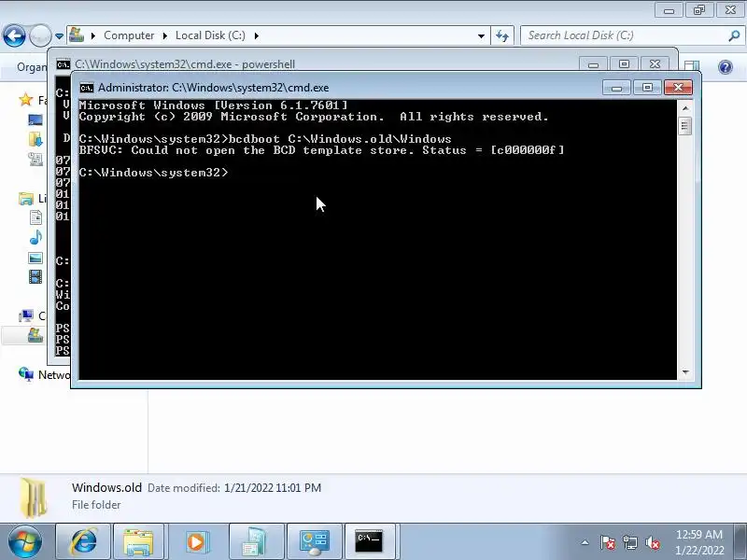Select the Local Disk (C:) breadcrumb
This screenshot has width=747, height=560.
(x=210, y=35)
